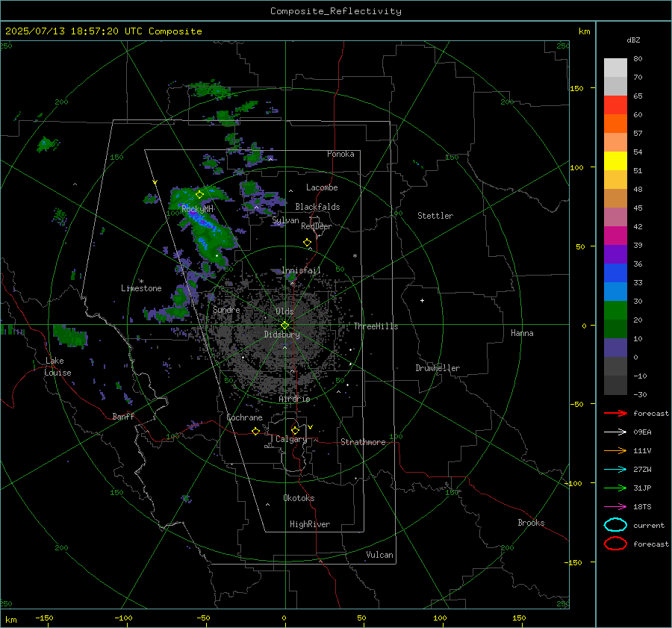
Task: Click the yellow diamond marker below Cochrane
Action: [x=256, y=432]
